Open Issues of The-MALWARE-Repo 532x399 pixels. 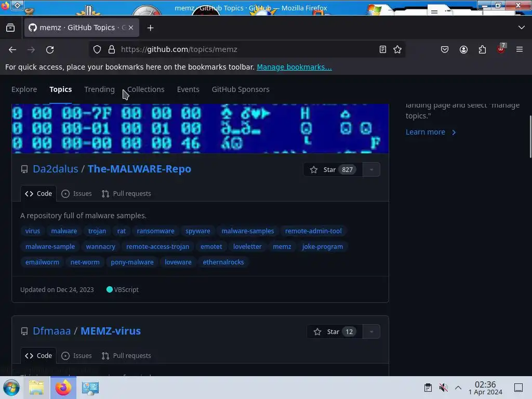click(x=77, y=194)
